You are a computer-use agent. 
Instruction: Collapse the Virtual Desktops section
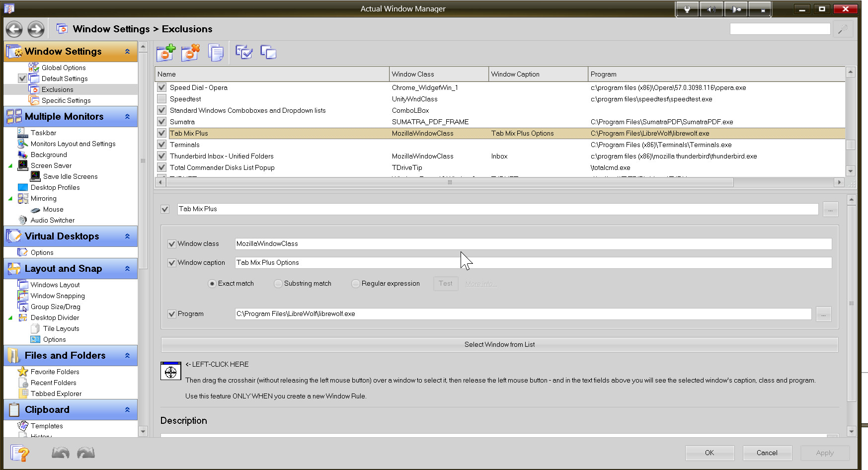[x=128, y=236]
